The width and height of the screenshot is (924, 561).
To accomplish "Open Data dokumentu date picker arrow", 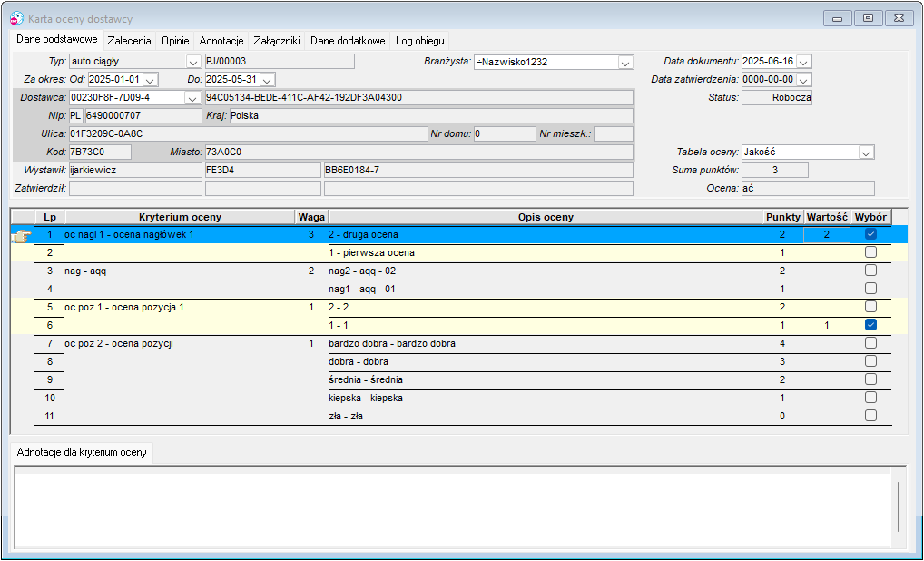I will [804, 62].
